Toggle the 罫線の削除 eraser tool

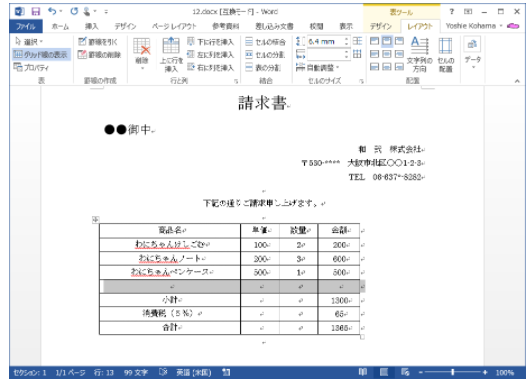point(99,55)
